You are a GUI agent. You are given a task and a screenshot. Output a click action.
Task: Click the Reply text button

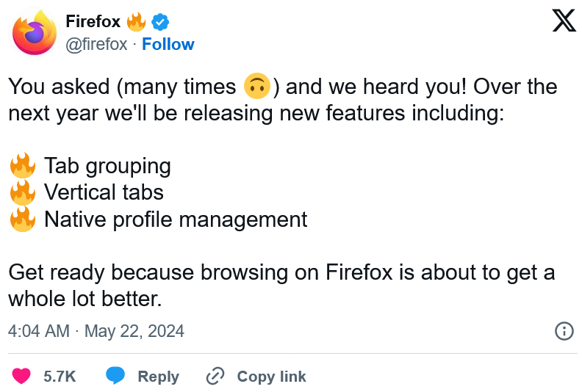[159, 377]
